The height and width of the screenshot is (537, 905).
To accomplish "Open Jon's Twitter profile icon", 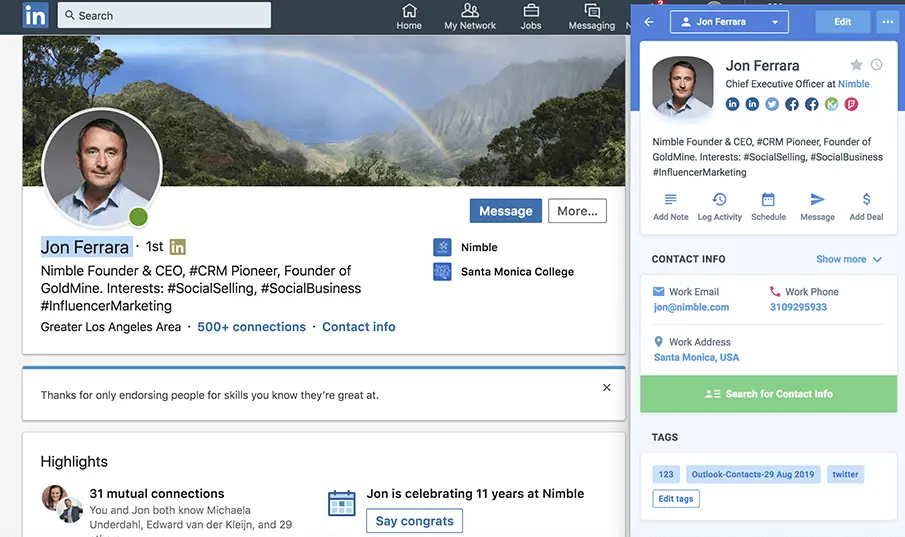I will (772, 104).
